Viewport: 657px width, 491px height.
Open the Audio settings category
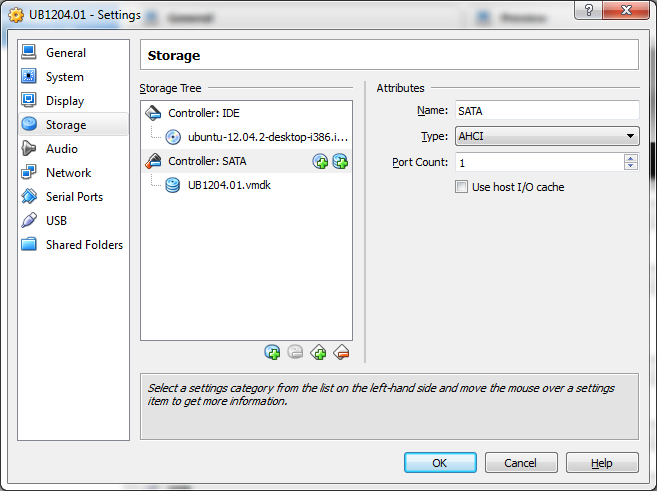pyautogui.click(x=61, y=149)
